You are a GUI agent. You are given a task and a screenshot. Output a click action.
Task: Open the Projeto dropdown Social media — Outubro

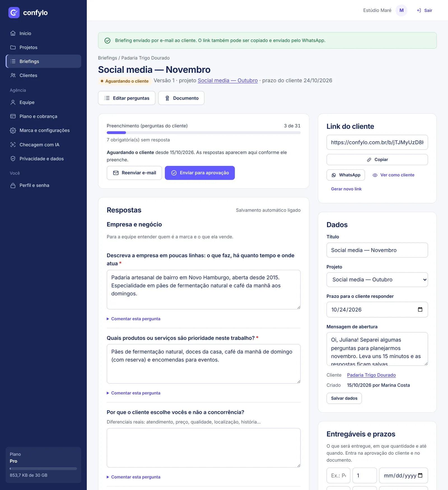pos(377,280)
